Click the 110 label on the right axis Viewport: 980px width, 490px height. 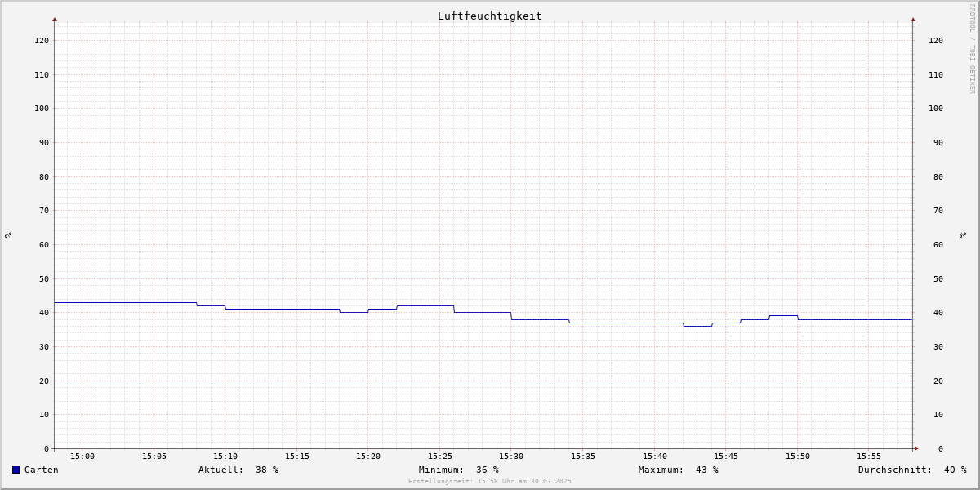[x=936, y=74]
